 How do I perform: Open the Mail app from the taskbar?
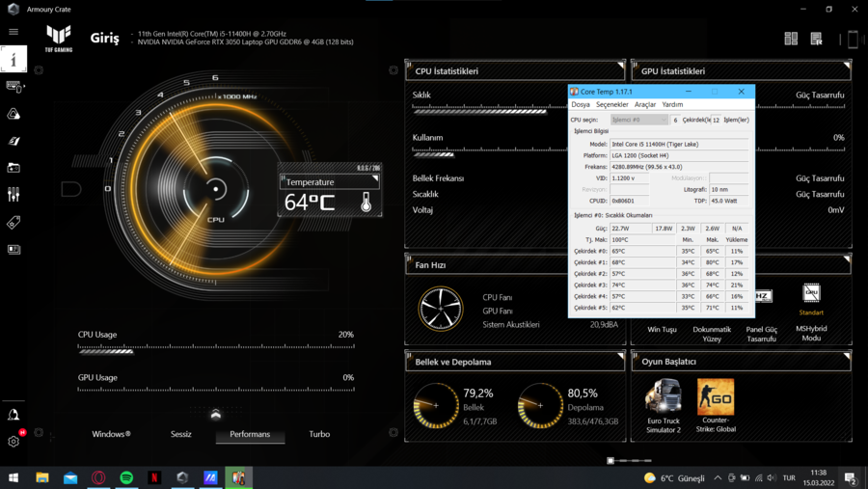70,477
